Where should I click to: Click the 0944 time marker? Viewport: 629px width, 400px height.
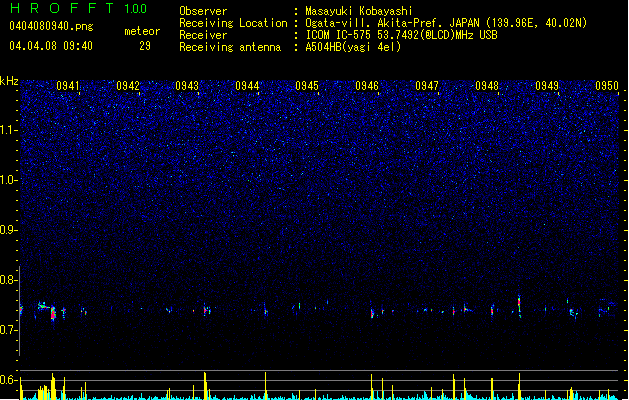pyautogui.click(x=247, y=86)
